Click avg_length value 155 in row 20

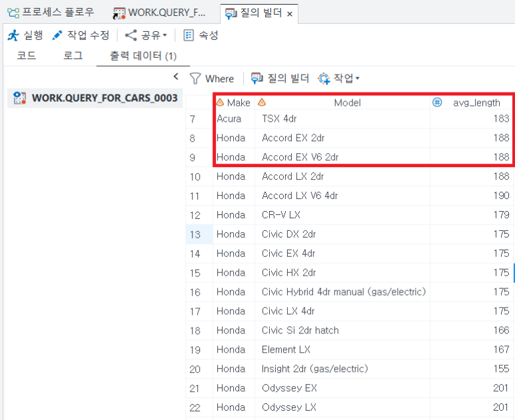click(x=471, y=369)
